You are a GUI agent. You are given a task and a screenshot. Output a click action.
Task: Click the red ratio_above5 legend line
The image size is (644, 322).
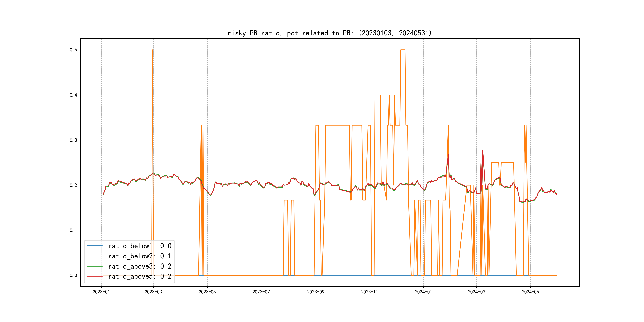(94, 276)
